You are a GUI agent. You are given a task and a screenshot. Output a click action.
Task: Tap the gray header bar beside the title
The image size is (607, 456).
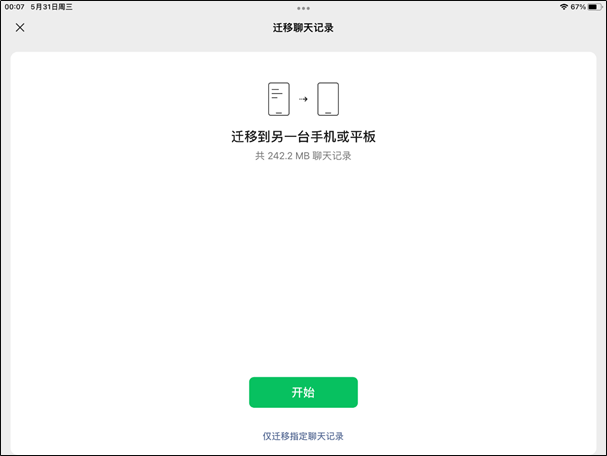(465, 28)
